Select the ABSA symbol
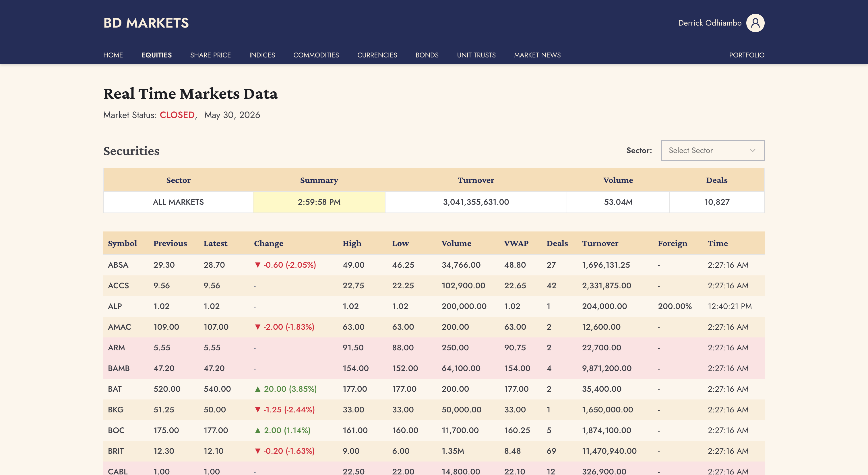This screenshot has height=475, width=868. [118, 264]
